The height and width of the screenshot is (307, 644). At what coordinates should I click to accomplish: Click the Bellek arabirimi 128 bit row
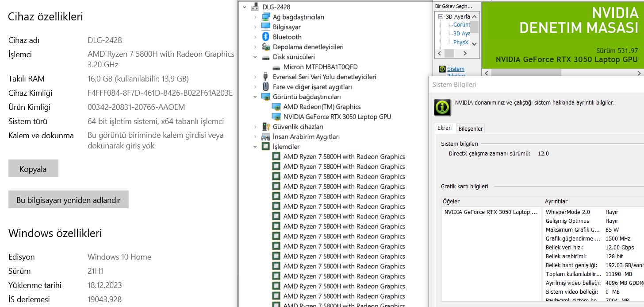[594, 256]
